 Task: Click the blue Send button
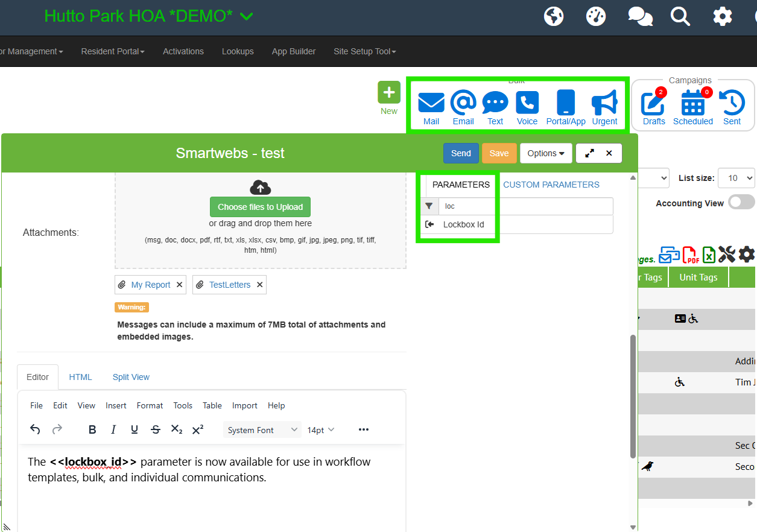(x=461, y=153)
